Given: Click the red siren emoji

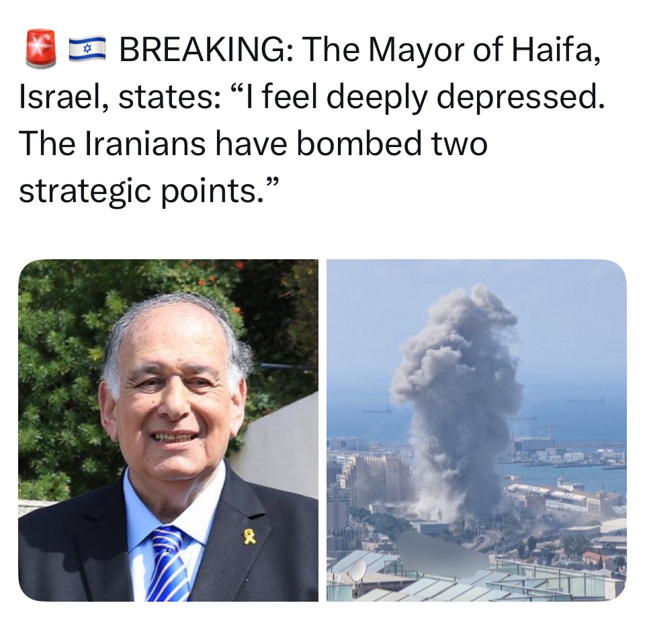Looking at the screenshot, I should pos(41,48).
